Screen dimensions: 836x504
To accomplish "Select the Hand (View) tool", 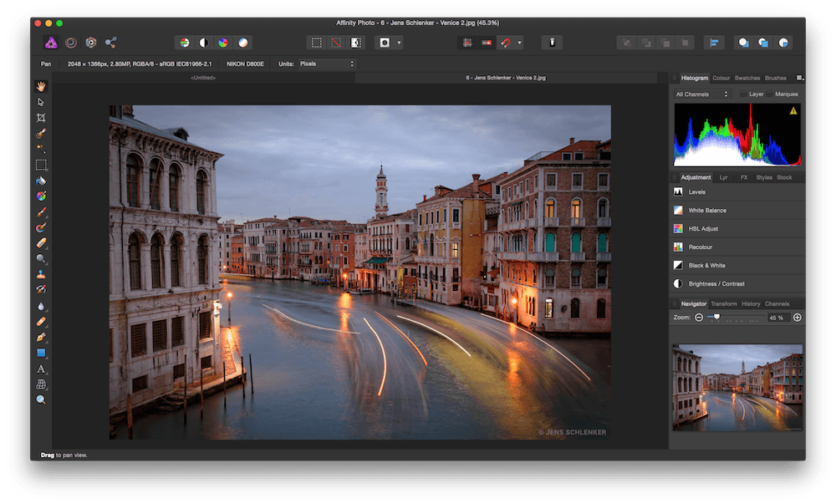I will (x=41, y=86).
